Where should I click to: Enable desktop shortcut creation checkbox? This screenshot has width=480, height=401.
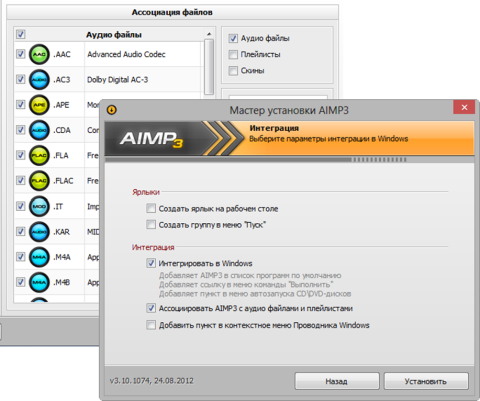tap(151, 208)
